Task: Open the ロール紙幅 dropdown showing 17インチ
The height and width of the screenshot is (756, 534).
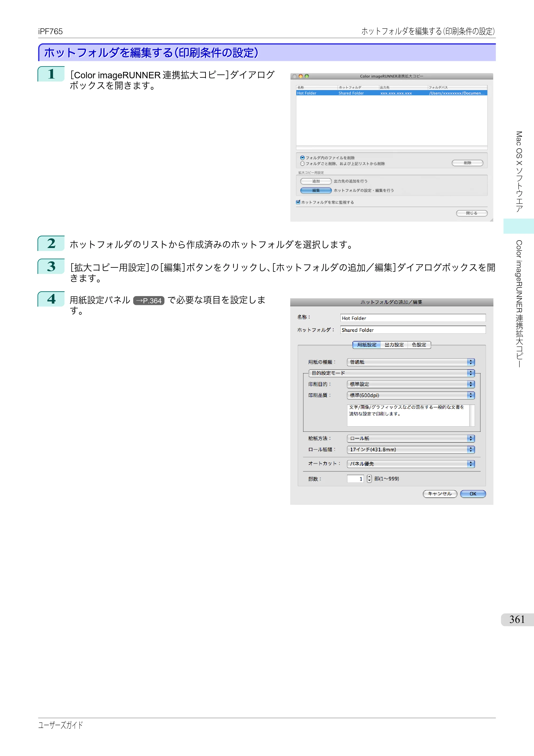Action: [x=411, y=450]
